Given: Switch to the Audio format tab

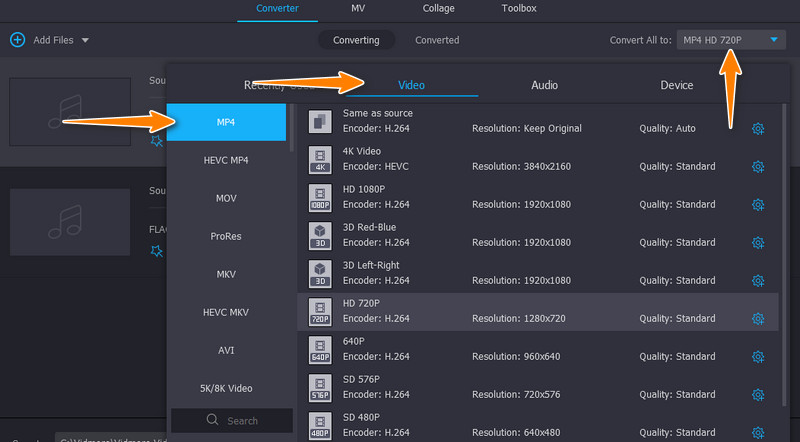Looking at the screenshot, I should tap(544, 85).
